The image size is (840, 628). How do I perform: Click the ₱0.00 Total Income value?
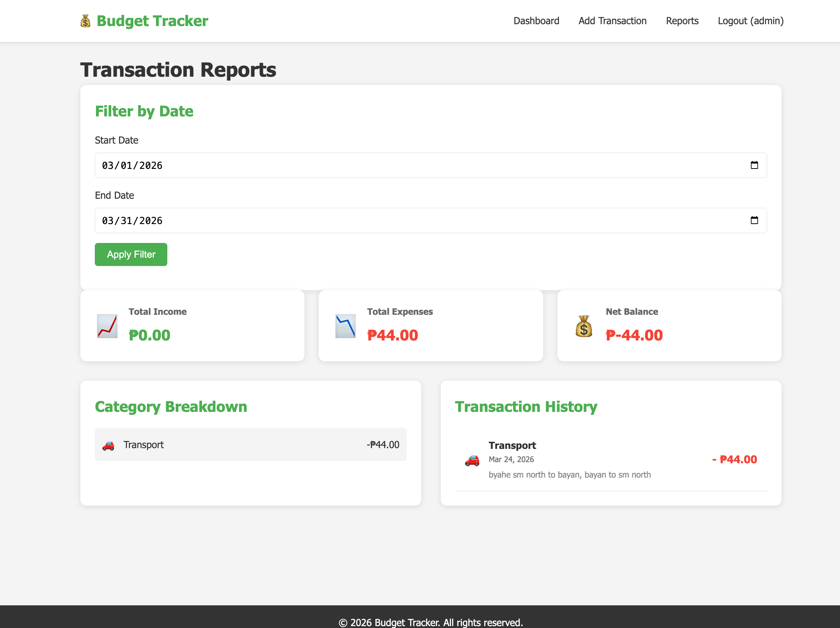149,335
